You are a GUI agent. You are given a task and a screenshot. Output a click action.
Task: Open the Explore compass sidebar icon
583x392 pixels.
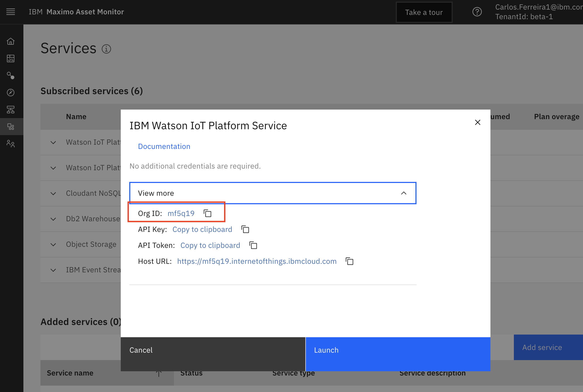(11, 93)
